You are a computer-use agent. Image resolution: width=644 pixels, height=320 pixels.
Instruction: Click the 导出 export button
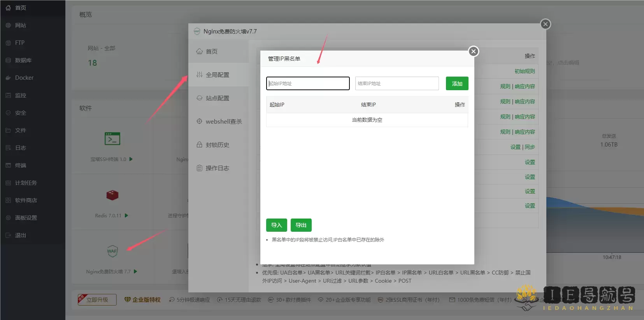tap(301, 225)
